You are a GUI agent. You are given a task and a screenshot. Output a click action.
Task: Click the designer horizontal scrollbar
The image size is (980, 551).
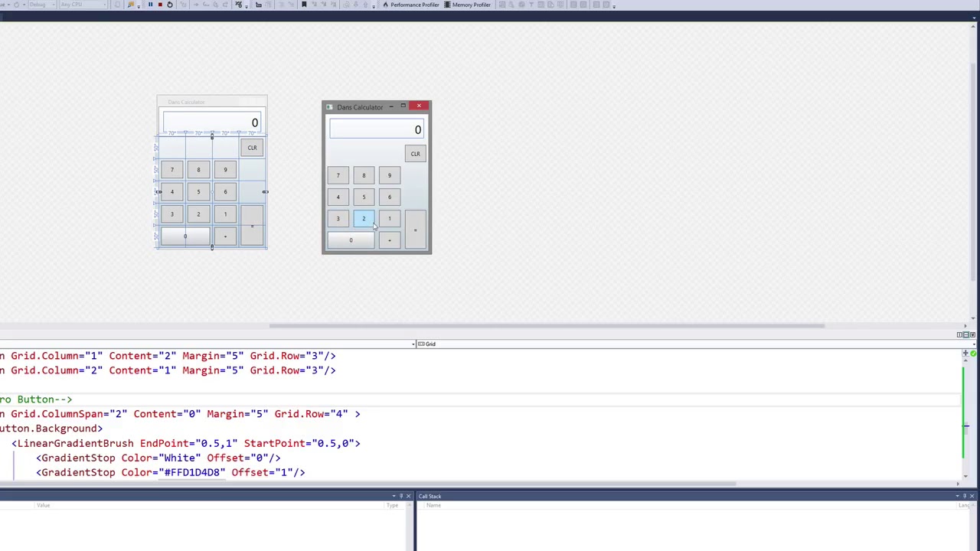[547, 326]
